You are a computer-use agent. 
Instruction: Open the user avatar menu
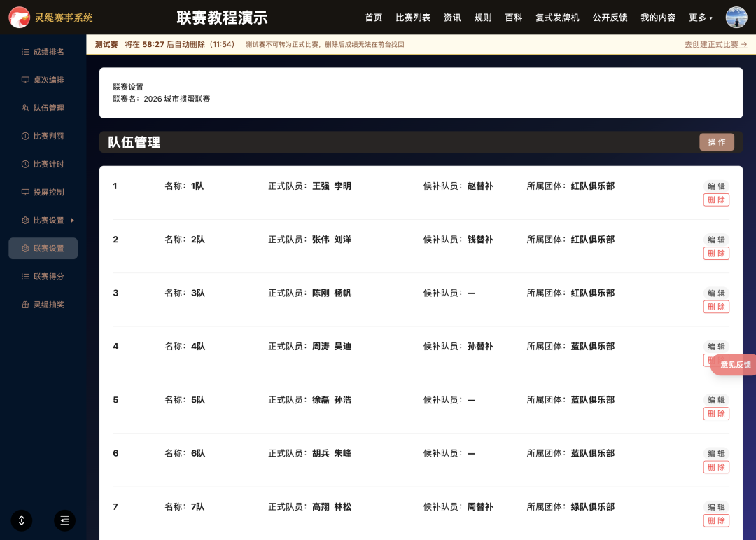point(736,18)
